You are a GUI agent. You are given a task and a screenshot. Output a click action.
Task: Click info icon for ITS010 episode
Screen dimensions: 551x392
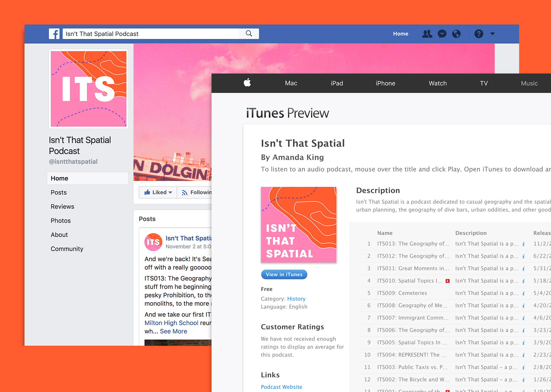tap(523, 281)
